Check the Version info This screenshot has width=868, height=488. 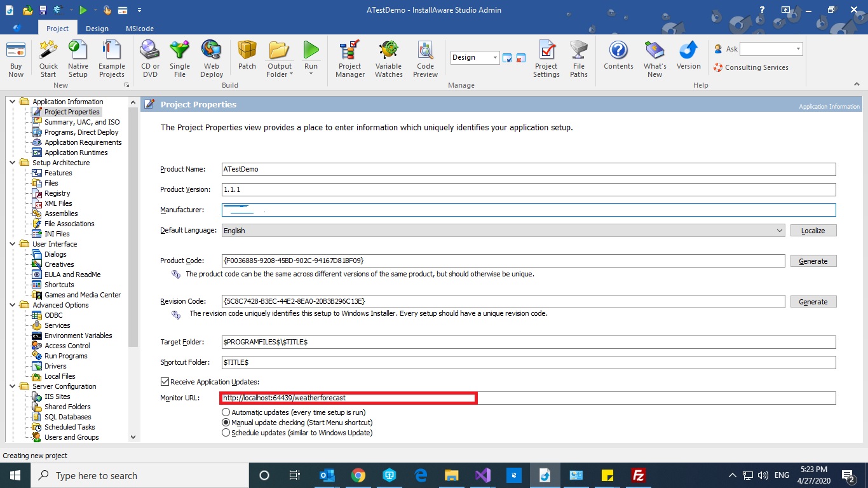[x=689, y=56]
